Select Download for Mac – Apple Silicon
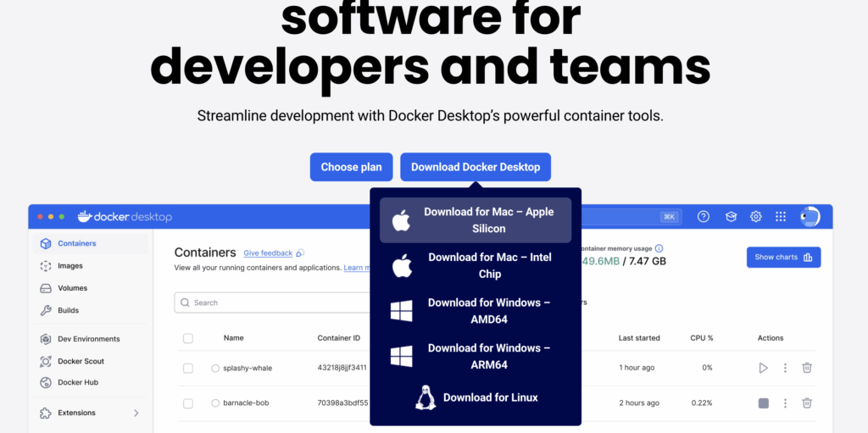The image size is (868, 433). click(x=476, y=220)
